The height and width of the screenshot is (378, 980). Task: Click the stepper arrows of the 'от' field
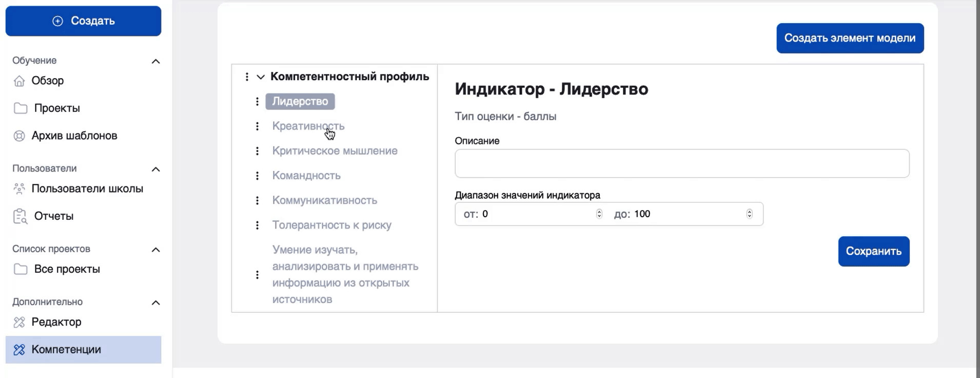coord(599,214)
